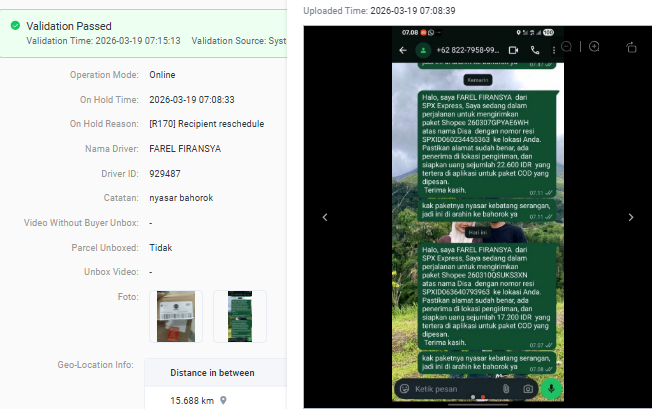The width and height of the screenshot is (652, 409).
Task: Click the Parcel Unboxed value Tidak
Action: click(161, 248)
